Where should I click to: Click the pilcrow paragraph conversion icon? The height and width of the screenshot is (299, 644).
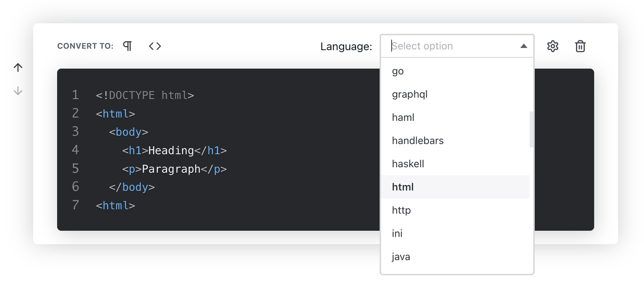[x=127, y=46]
